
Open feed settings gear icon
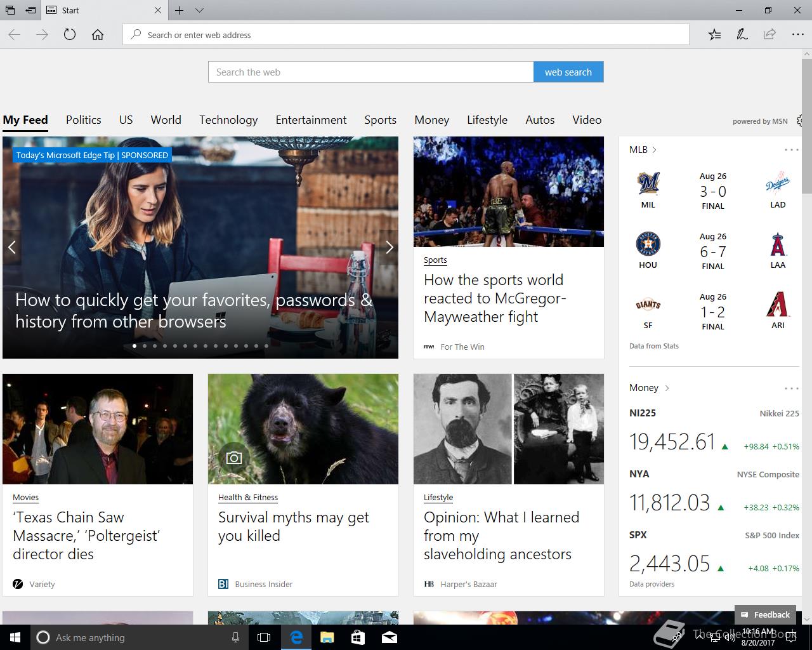(800, 121)
